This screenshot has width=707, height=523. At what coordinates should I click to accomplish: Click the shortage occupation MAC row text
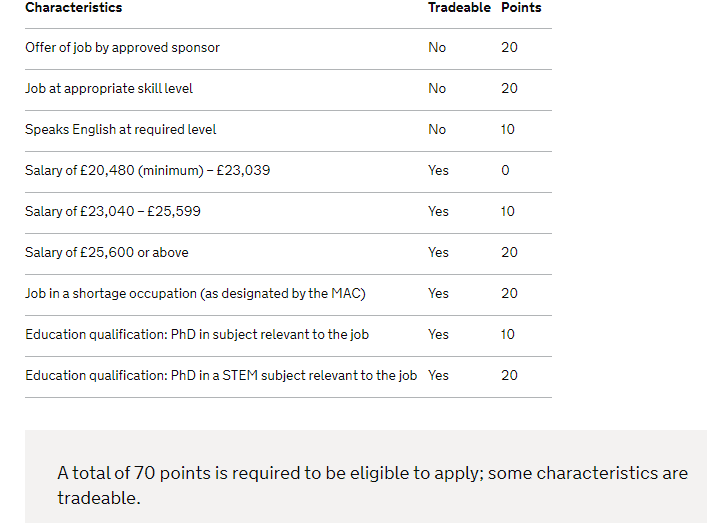[x=195, y=294]
